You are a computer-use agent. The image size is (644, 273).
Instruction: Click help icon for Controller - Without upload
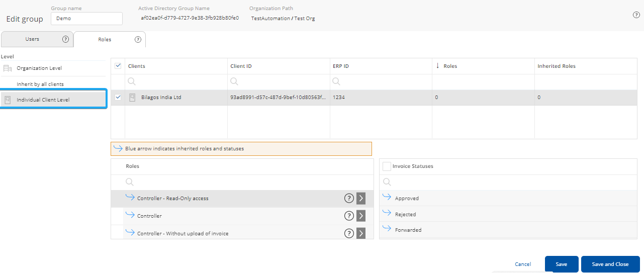pos(349,233)
